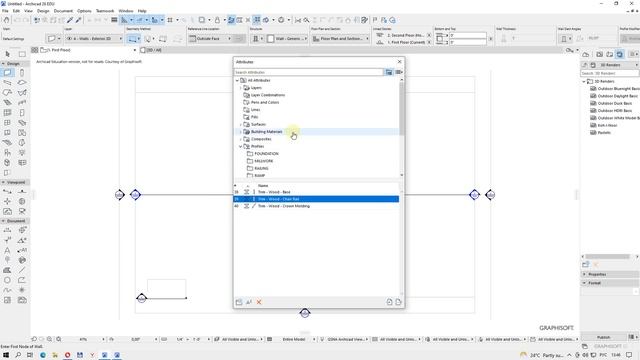The image size is (640, 360).
Task: Click the undo zoom arrow icon in the bottom bar
Action: click(34, 339)
